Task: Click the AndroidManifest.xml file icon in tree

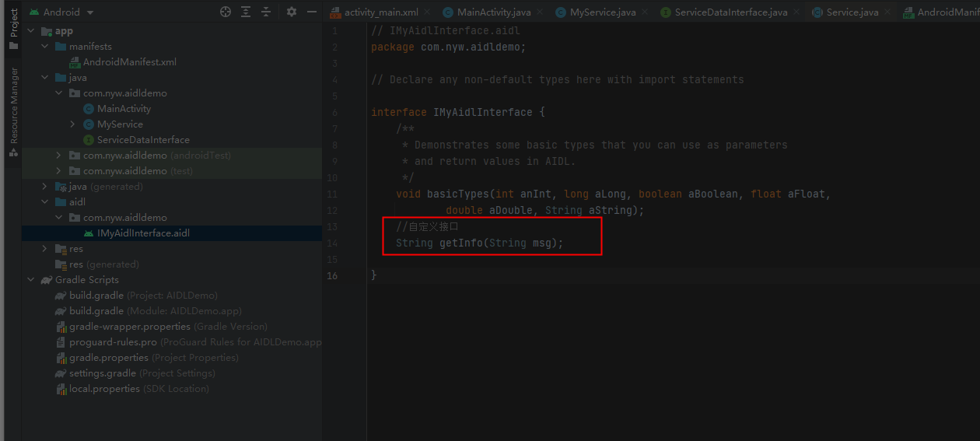Action: [75, 62]
